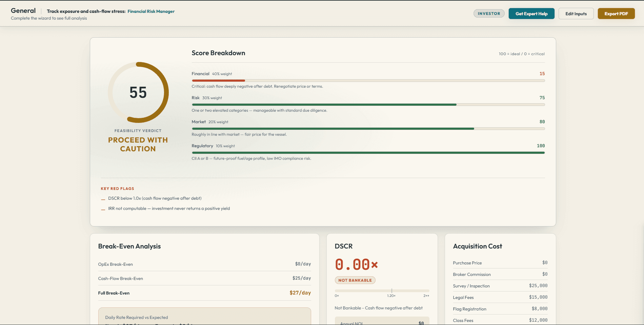
Task: Click the Cash-Flow Break-Even row label
Action: [120, 279]
